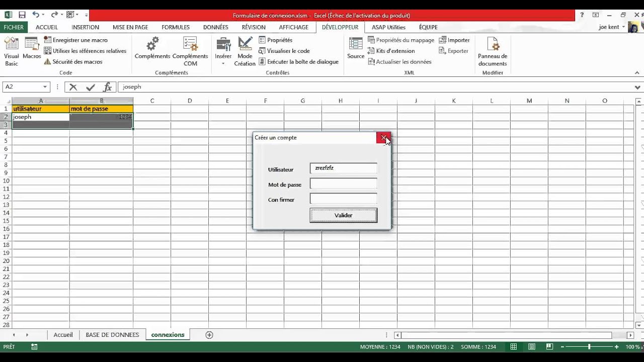Image resolution: width=644 pixels, height=362 pixels.
Task: Click Exécuter la boîte de dialogue
Action: pos(298,62)
